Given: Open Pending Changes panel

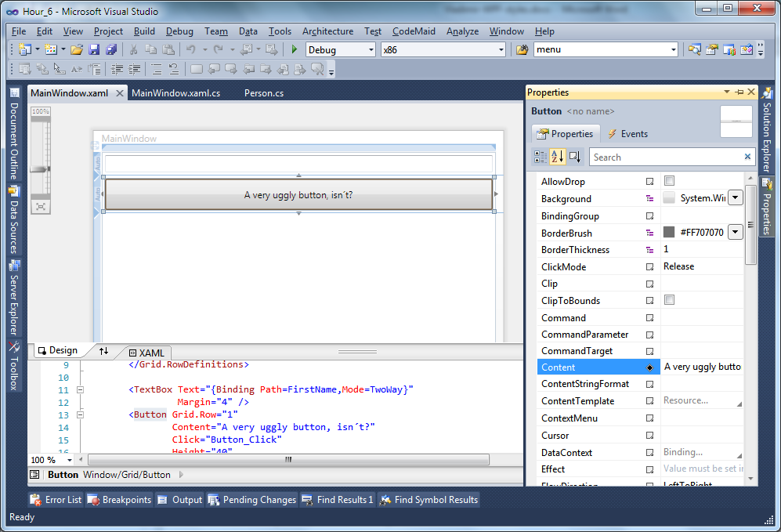Looking at the screenshot, I should pyautogui.click(x=252, y=500).
